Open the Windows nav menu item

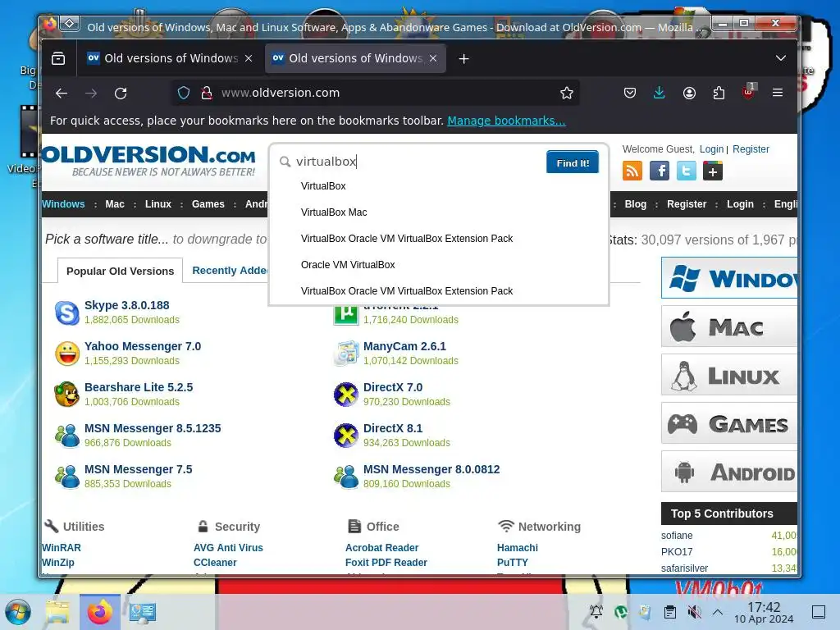point(63,204)
